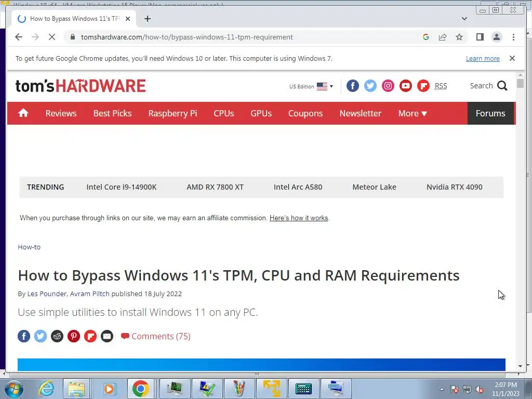Open author Les Pounder's page
Viewport: 532px width, 399px height.
47,294
